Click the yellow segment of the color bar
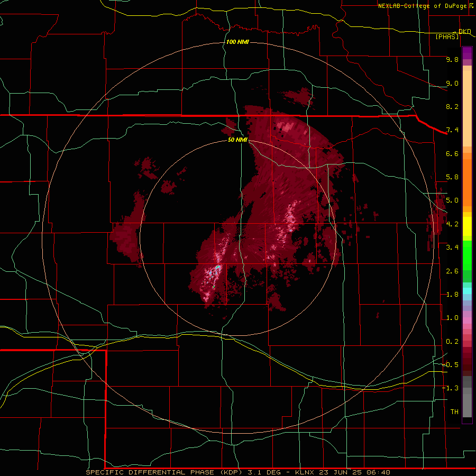Screen dimensions: 476x476 [x=467, y=226]
